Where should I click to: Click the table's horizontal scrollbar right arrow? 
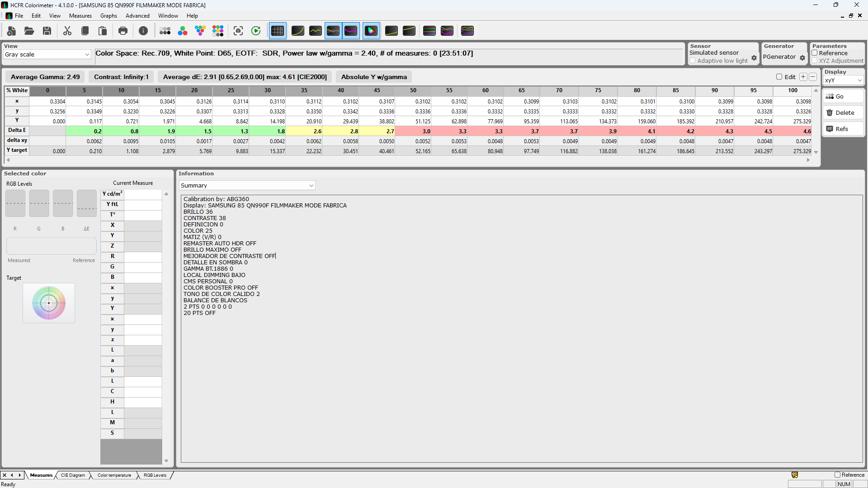[808, 160]
